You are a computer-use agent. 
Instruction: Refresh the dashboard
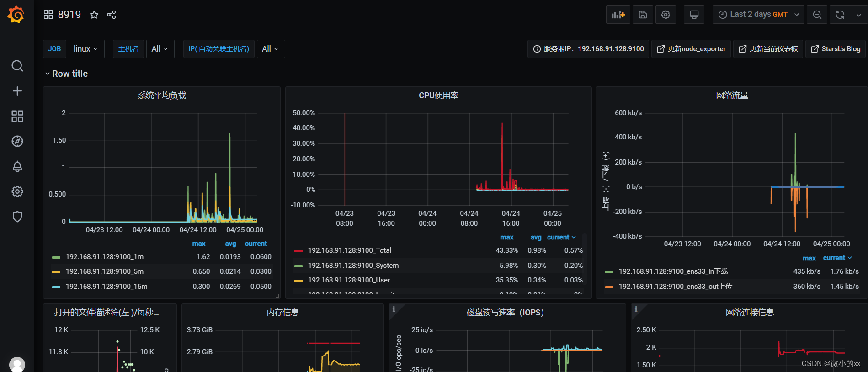coord(840,15)
